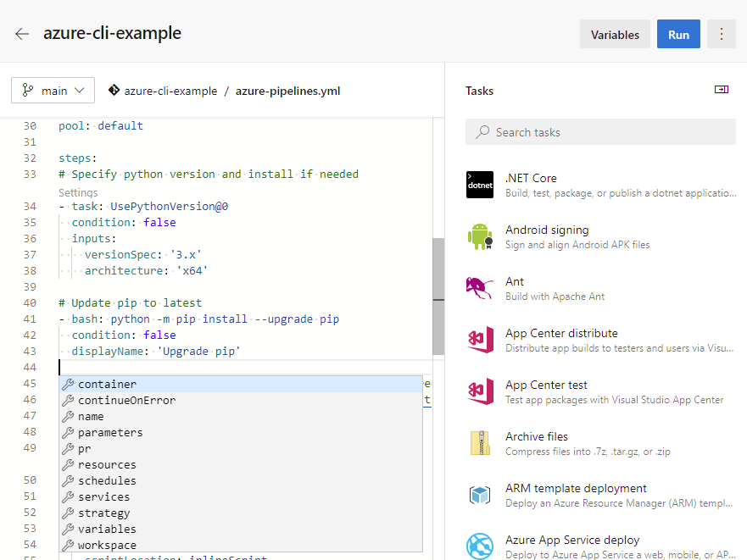Select the Android signing task icon
The image size is (747, 560).
[480, 236]
